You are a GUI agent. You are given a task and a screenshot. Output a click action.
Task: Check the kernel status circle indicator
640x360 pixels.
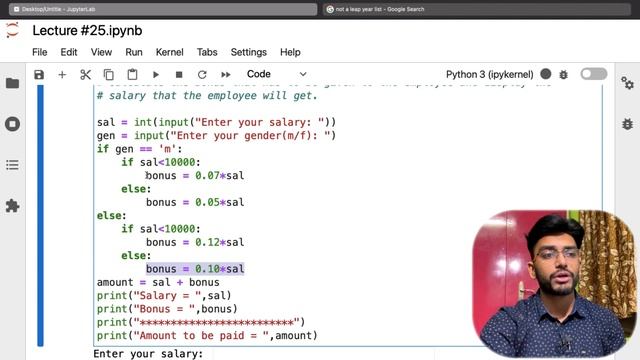point(546,74)
